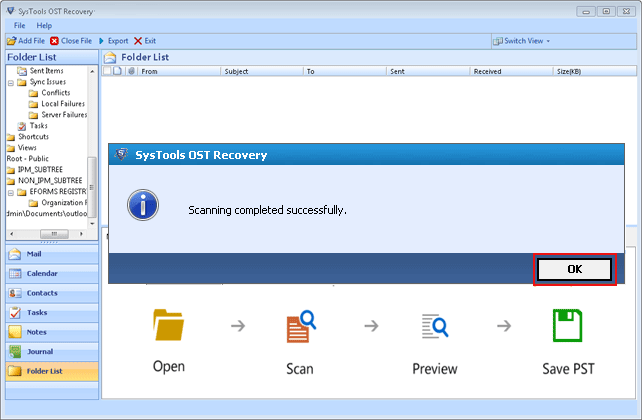Screen dimensions: 642x420
Task: Collapse the EFORMS REGISTRY tree node
Action: point(11,192)
